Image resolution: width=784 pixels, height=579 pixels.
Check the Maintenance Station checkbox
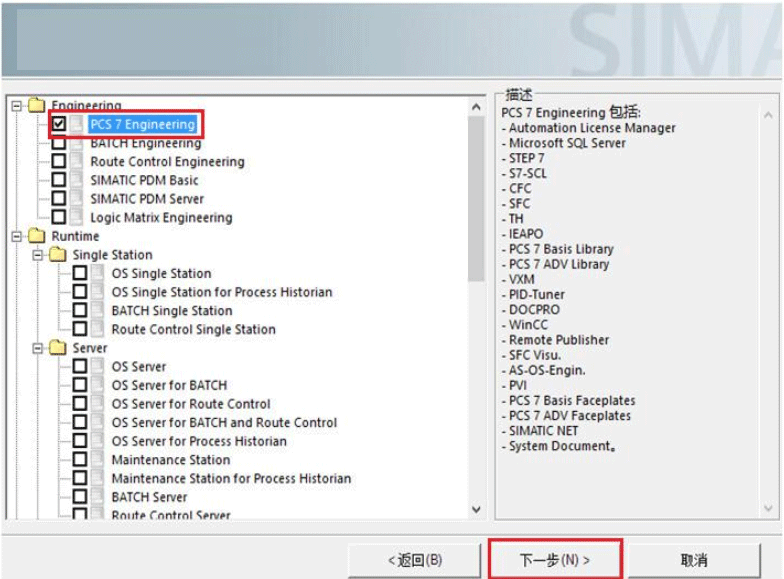[x=80, y=459]
